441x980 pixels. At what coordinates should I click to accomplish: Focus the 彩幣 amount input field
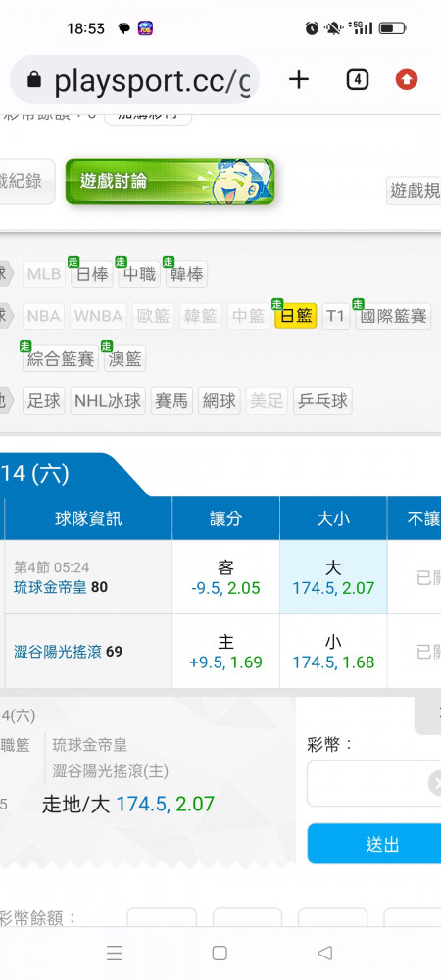(373, 783)
